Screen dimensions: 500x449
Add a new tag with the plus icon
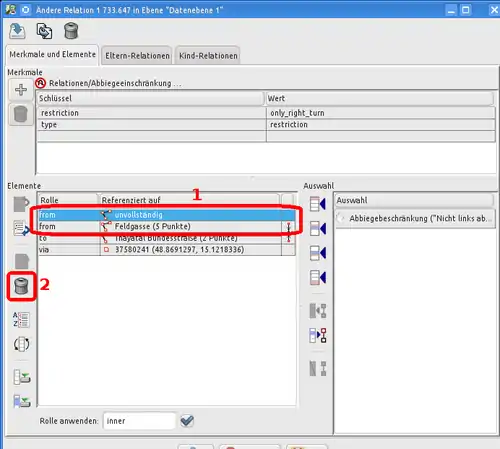coord(21,90)
